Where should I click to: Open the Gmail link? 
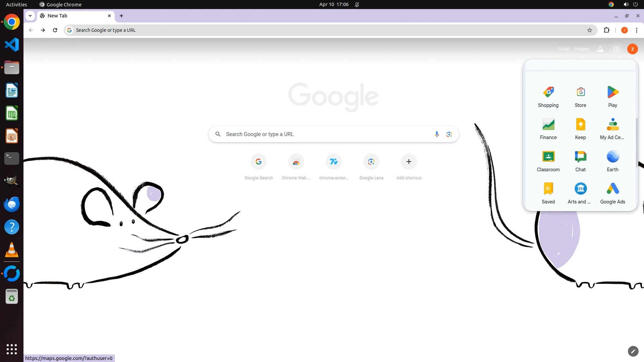click(x=563, y=49)
